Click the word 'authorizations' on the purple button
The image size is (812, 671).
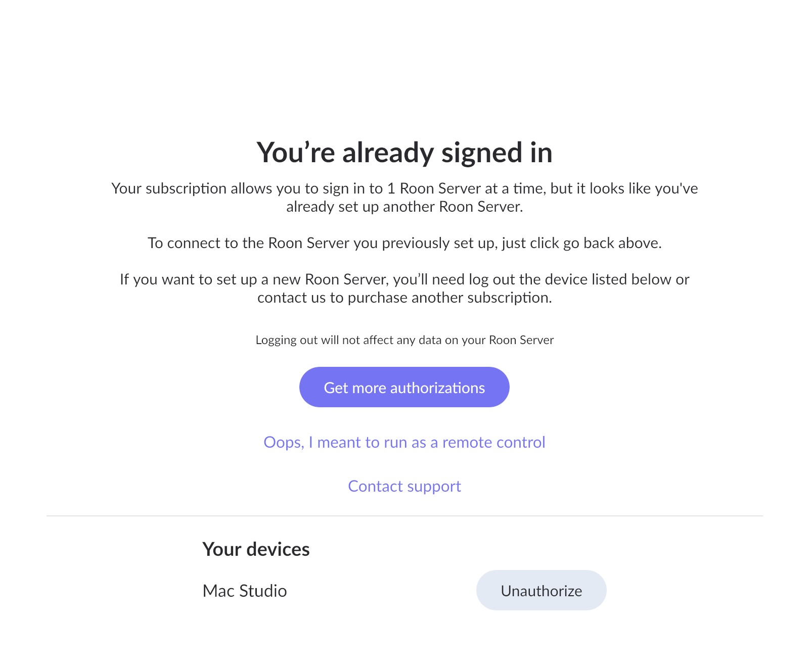(437, 388)
